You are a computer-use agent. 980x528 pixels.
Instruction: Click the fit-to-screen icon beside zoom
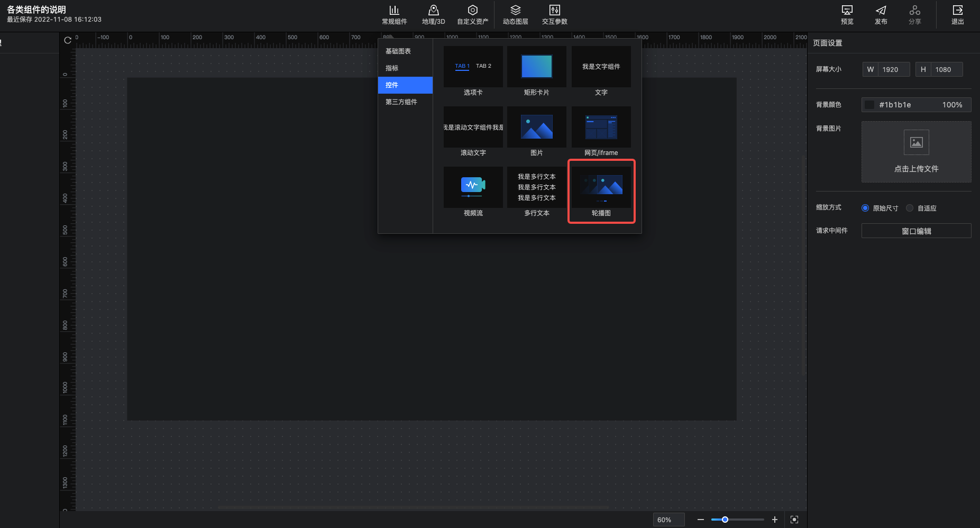(x=794, y=520)
